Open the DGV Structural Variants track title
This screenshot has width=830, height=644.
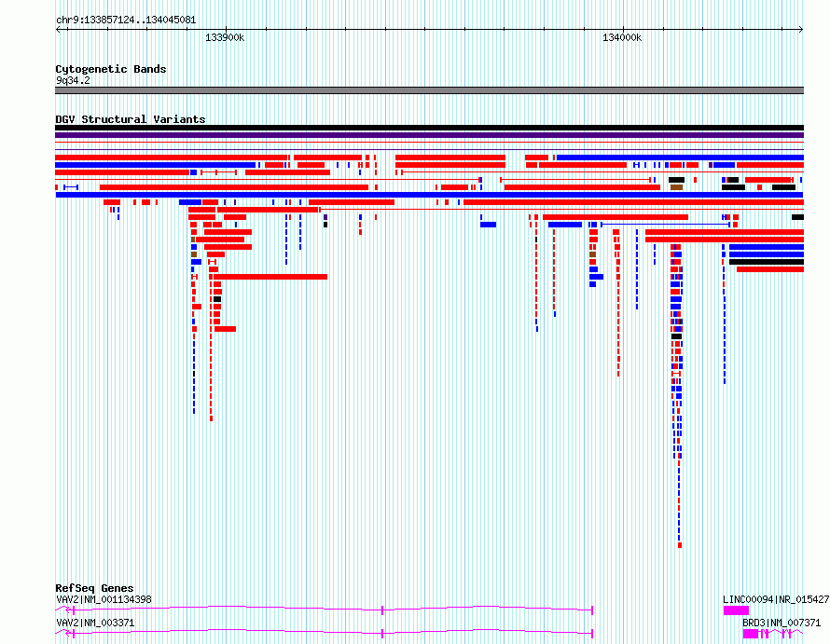(x=131, y=119)
